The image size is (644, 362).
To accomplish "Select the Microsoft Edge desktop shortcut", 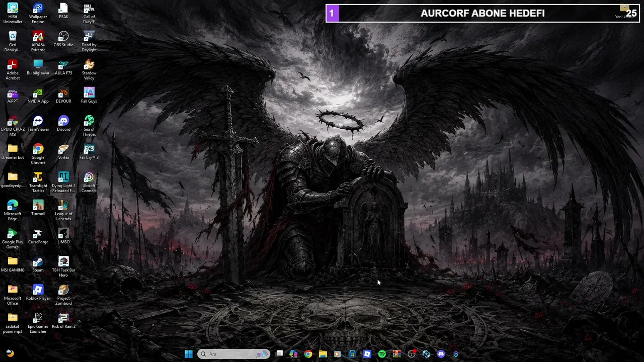I will point(13,211).
